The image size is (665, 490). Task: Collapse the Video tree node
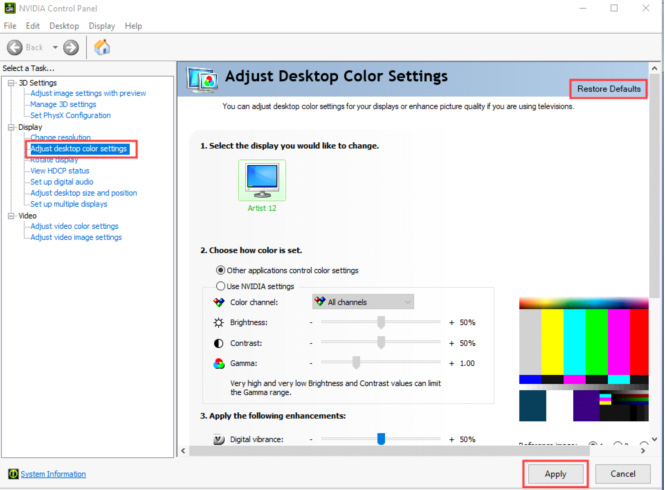[x=11, y=216]
